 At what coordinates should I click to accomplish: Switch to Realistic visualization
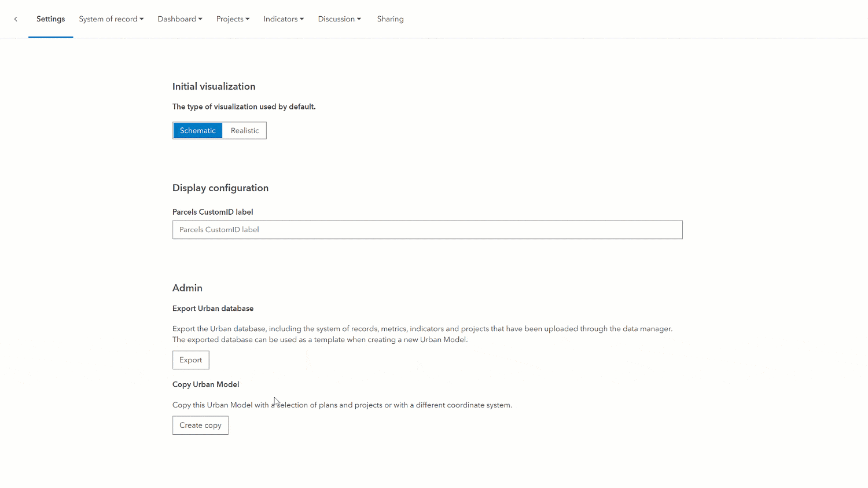pos(245,130)
